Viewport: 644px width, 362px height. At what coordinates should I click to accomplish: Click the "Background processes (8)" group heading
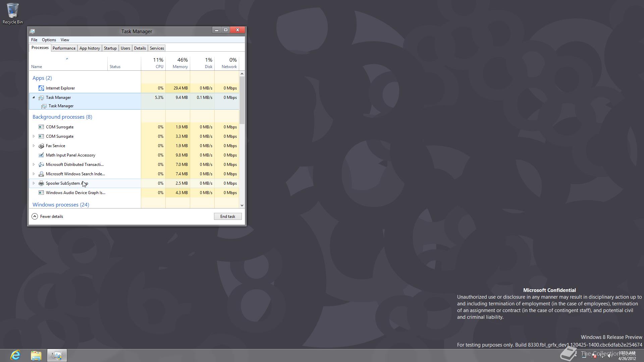coord(62,117)
